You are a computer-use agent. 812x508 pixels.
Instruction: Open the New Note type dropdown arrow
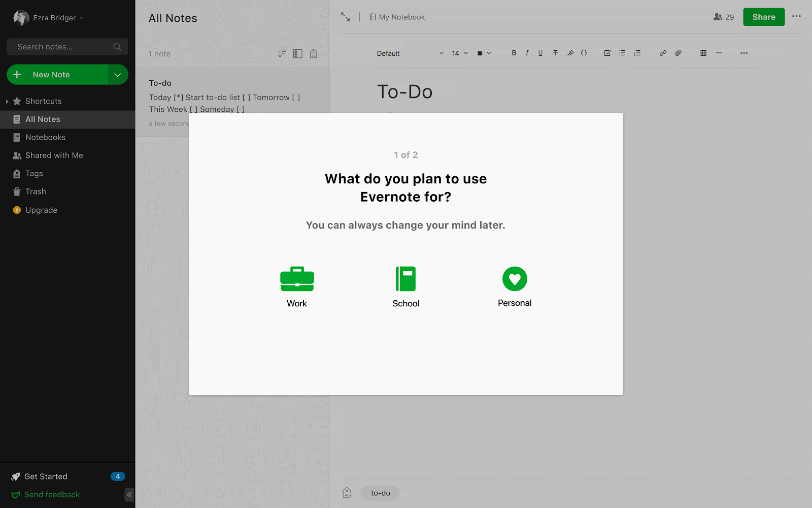(118, 75)
